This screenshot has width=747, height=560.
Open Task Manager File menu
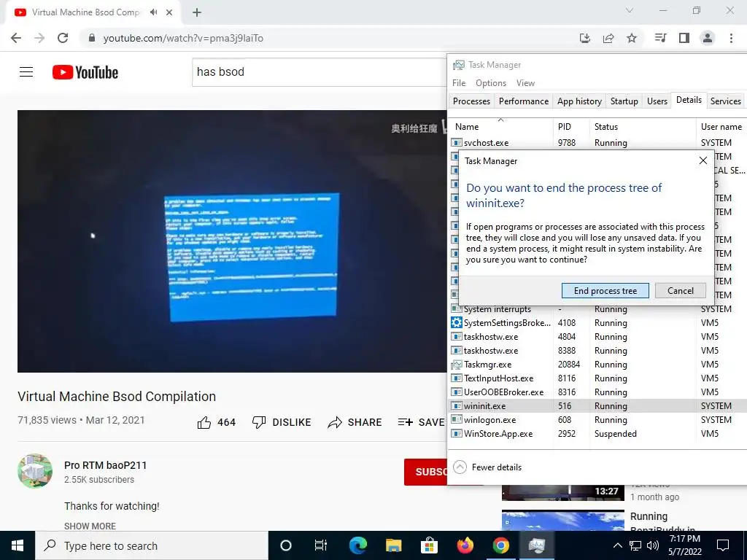(459, 83)
